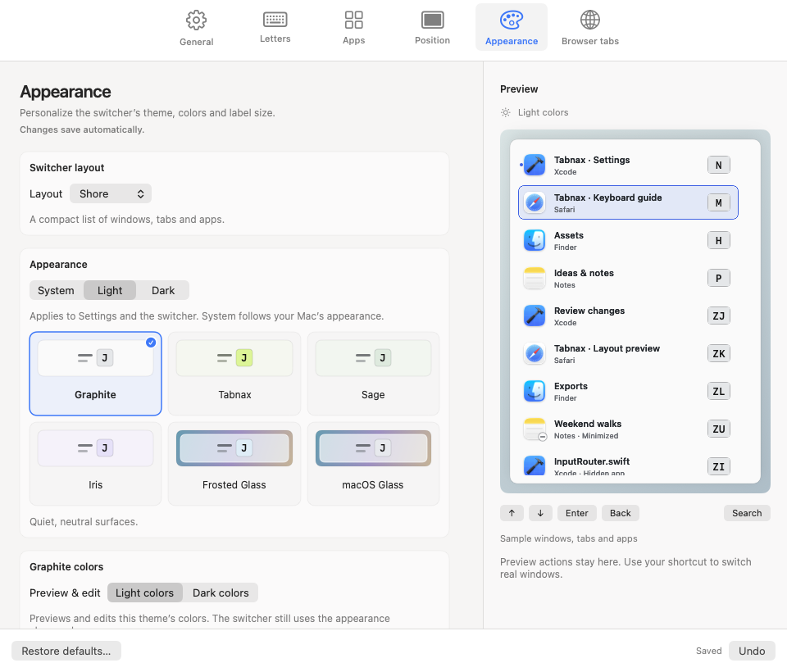Go to the Position tab
The height and width of the screenshot is (672, 787).
click(x=432, y=29)
